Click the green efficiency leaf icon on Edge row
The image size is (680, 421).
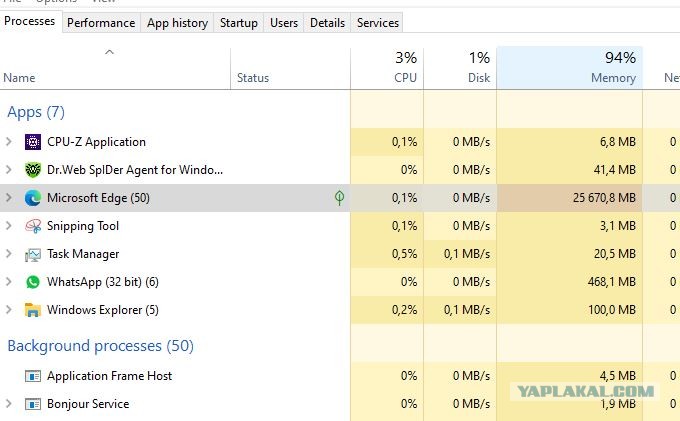point(340,198)
